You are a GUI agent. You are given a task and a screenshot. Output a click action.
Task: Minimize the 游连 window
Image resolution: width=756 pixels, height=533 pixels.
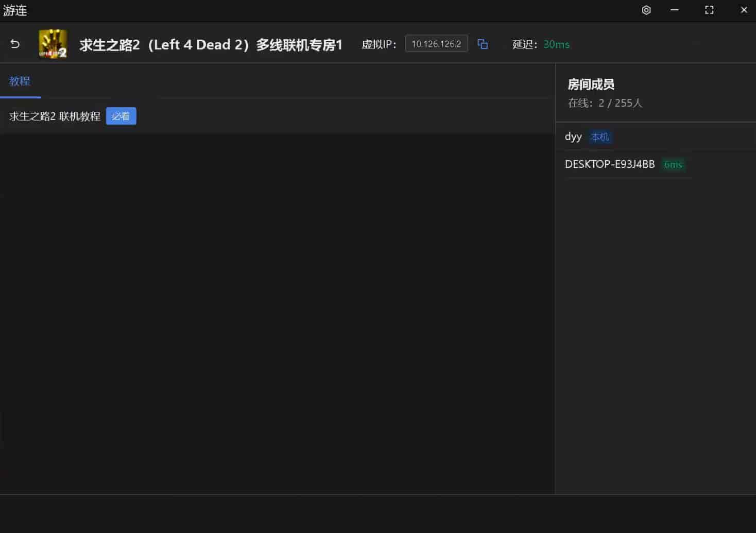coord(675,10)
